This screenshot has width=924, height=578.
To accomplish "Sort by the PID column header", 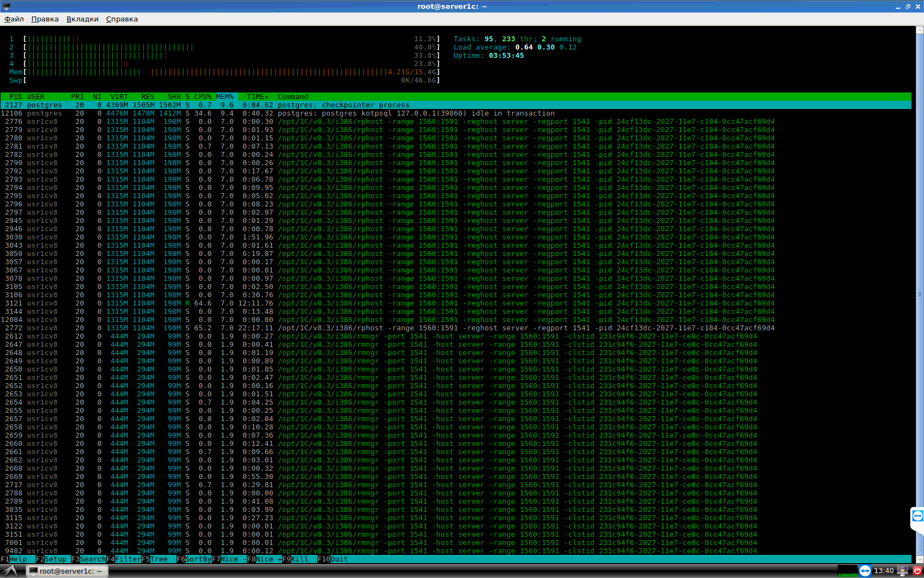I will (x=15, y=97).
